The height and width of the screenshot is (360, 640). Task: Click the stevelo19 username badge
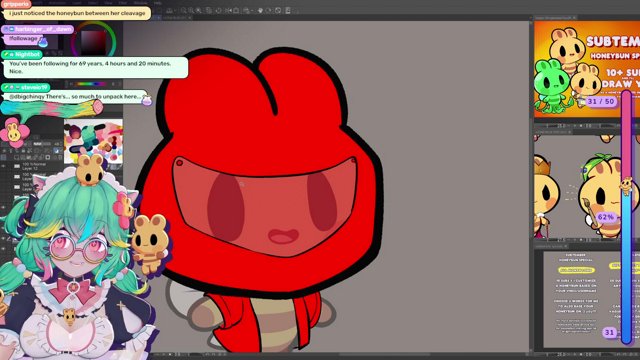[x=25, y=87]
